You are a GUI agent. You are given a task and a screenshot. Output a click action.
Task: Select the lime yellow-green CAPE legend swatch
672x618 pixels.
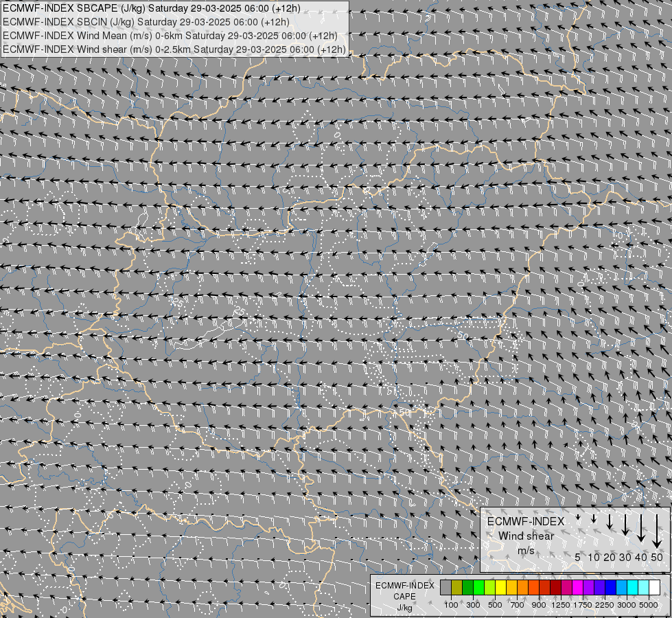tap(490, 588)
